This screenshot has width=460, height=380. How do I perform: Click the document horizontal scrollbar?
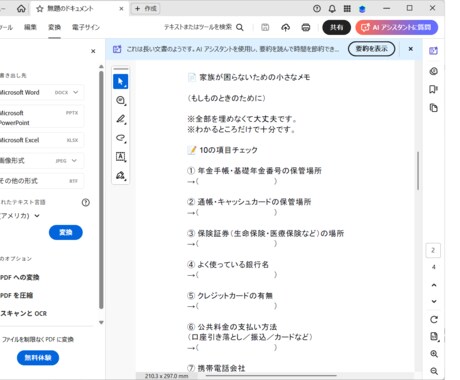point(271,376)
